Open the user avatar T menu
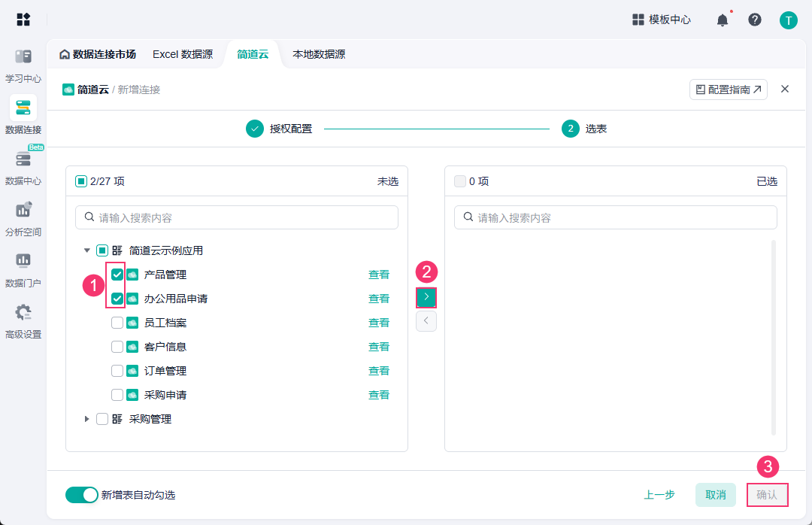 click(788, 20)
